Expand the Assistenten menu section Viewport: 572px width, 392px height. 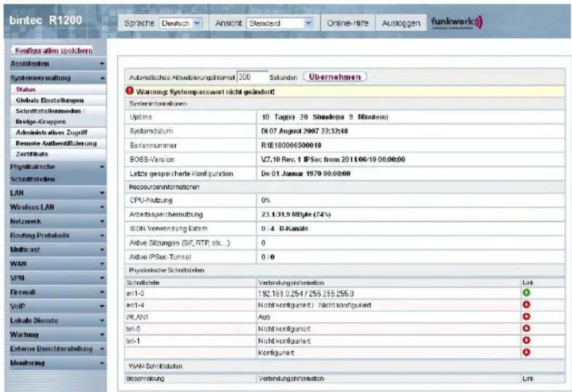click(x=56, y=64)
